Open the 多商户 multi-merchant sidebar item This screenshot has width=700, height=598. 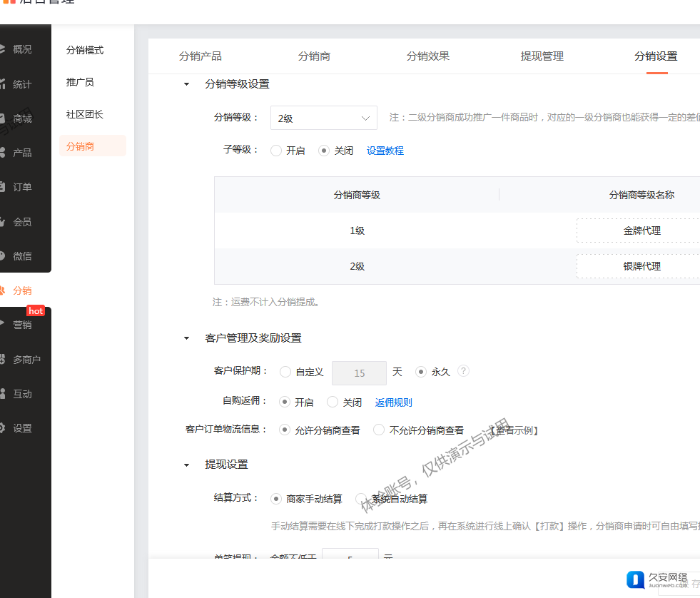pos(26,359)
